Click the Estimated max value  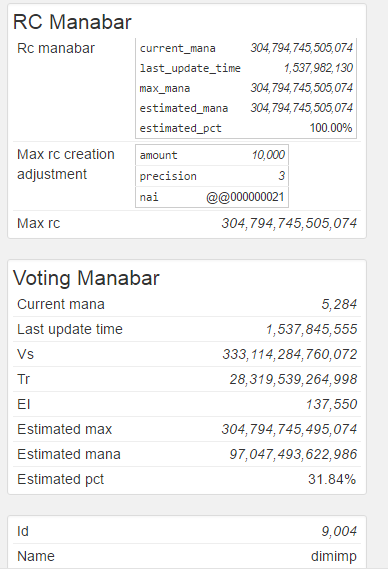[289, 429]
